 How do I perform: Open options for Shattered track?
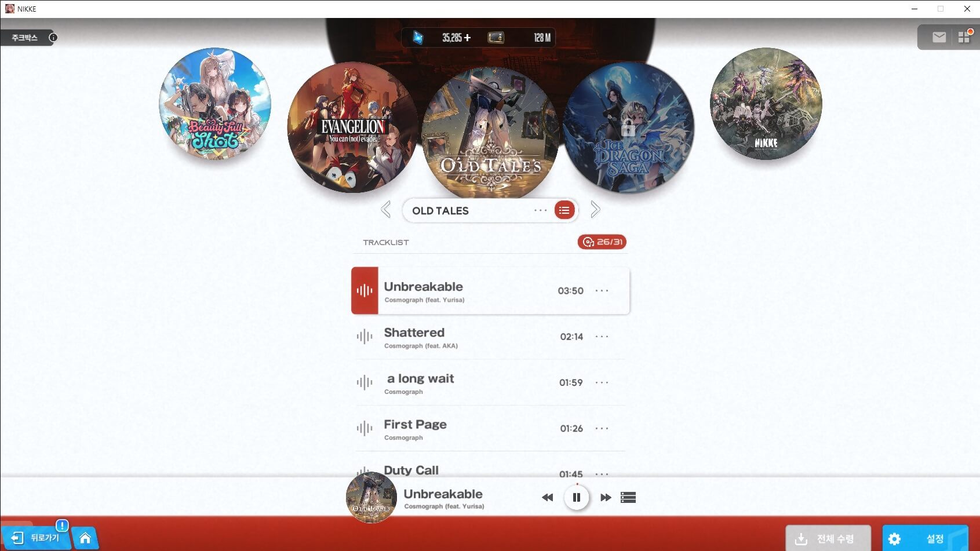click(x=602, y=337)
